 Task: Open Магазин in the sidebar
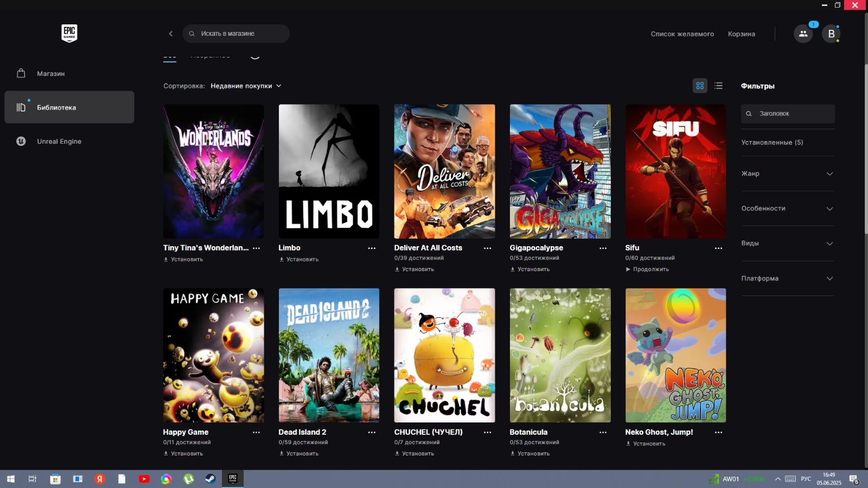click(69, 73)
